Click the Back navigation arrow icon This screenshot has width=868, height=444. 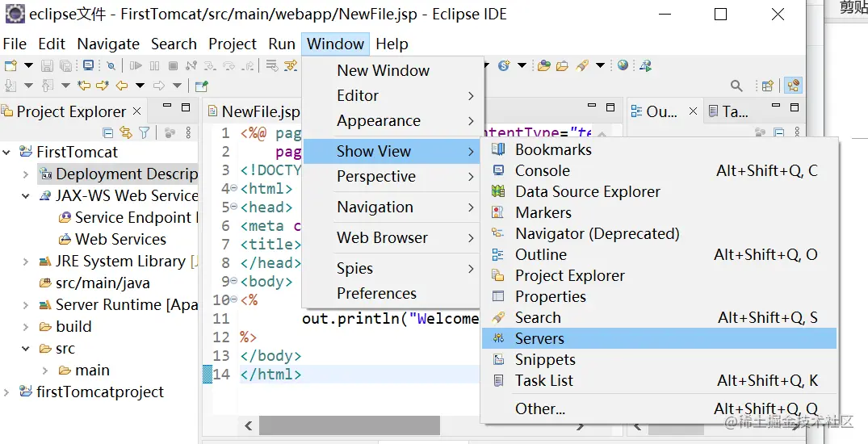click(122, 86)
